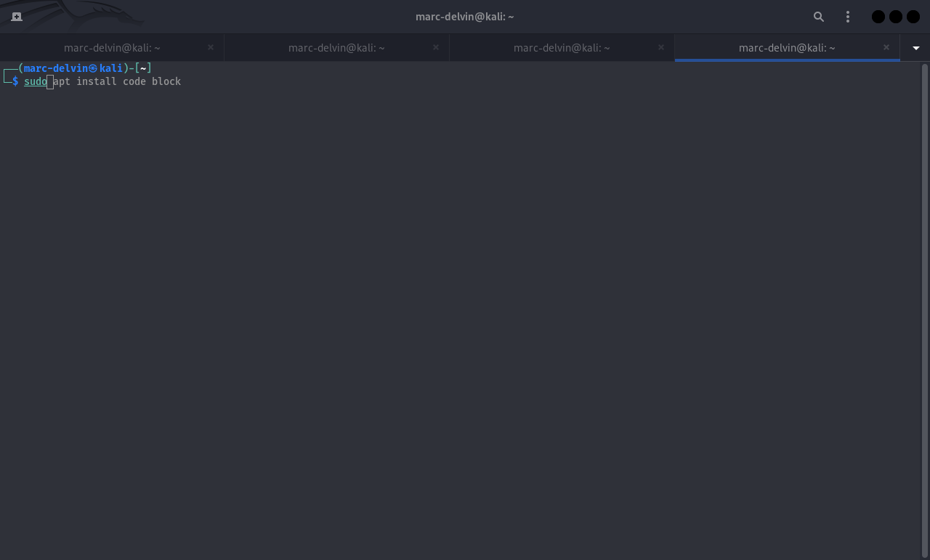Close the second terminal tab
This screenshot has height=560, width=930.
[x=436, y=47]
